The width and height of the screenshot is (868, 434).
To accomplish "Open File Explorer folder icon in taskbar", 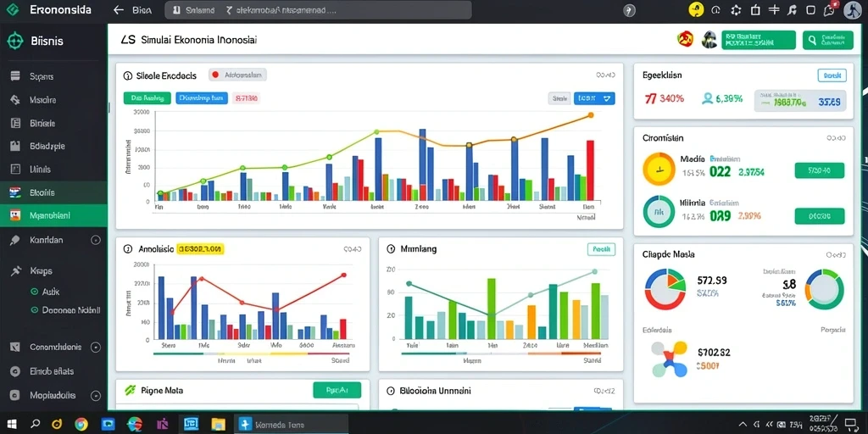I will [x=219, y=424].
